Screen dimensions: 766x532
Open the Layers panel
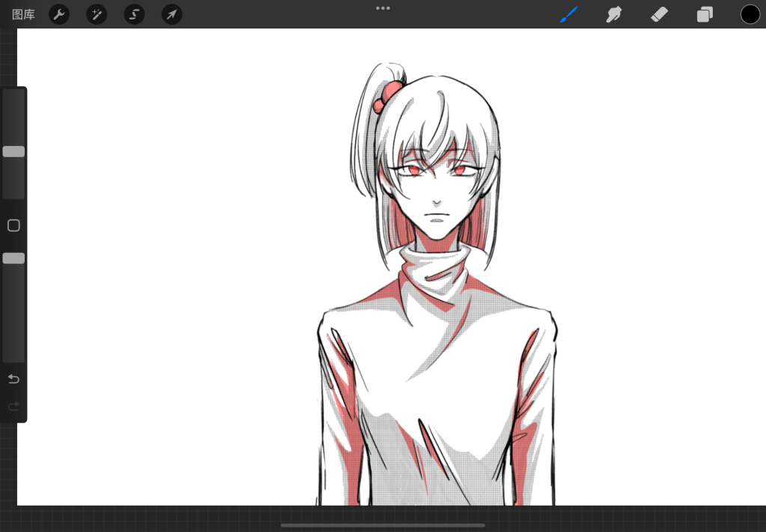(x=705, y=14)
